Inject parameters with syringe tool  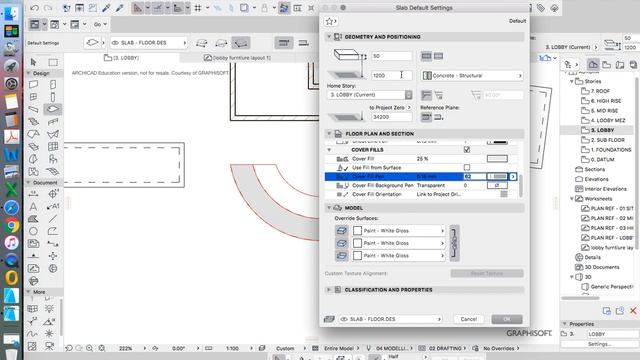[120, 8]
